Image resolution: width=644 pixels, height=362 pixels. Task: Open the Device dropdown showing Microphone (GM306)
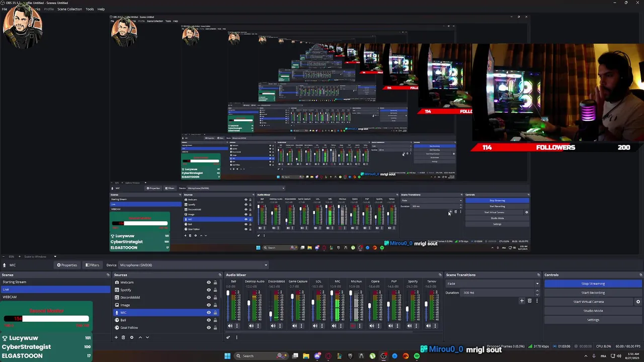point(194,265)
